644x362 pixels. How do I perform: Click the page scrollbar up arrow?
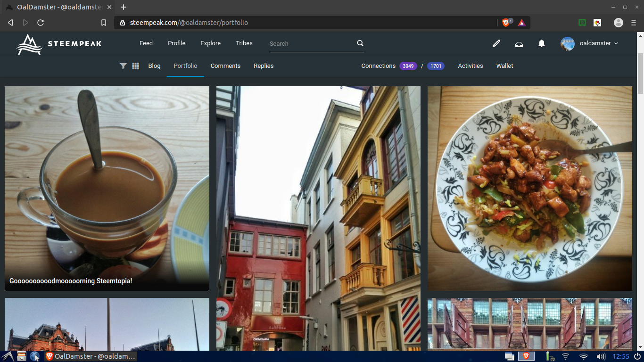pyautogui.click(x=640, y=35)
